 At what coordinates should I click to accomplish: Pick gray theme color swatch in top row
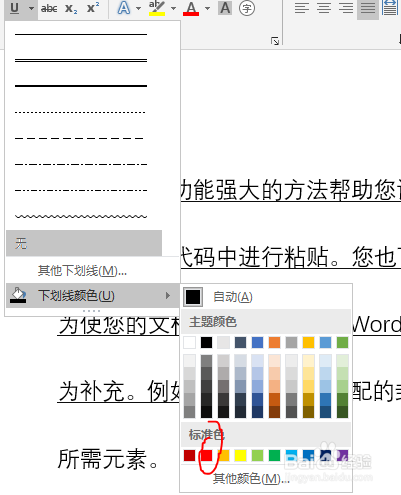tap(292, 342)
